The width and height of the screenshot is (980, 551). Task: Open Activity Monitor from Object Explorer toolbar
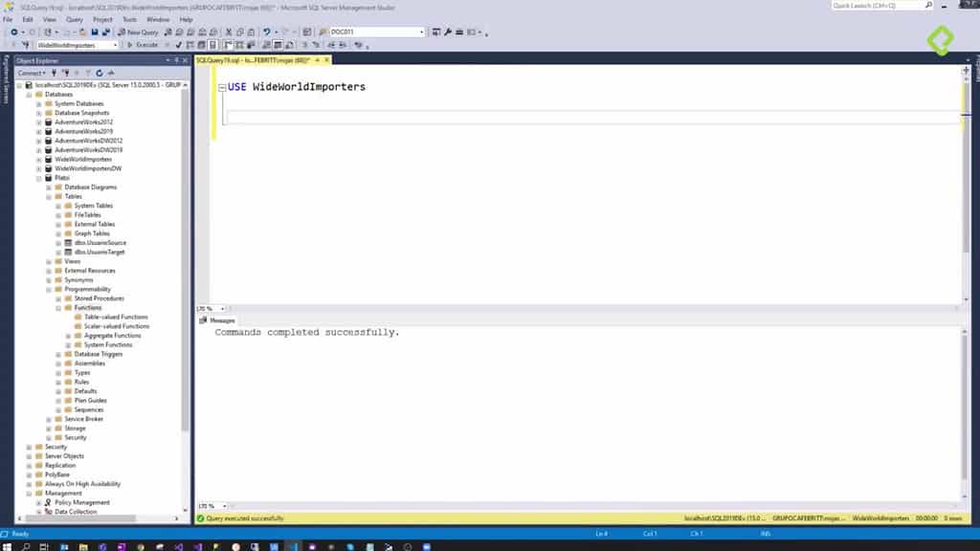point(111,73)
